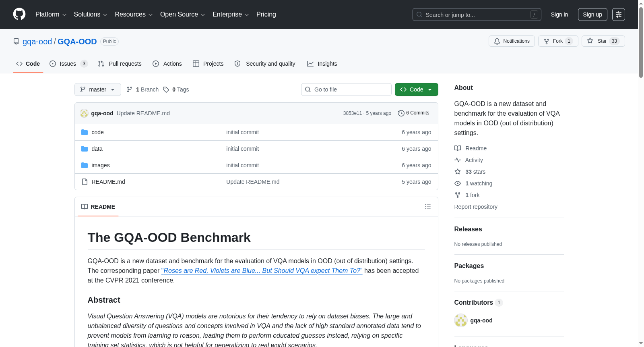Open the green Code dropdown
The image size is (644, 347).
pos(416,89)
